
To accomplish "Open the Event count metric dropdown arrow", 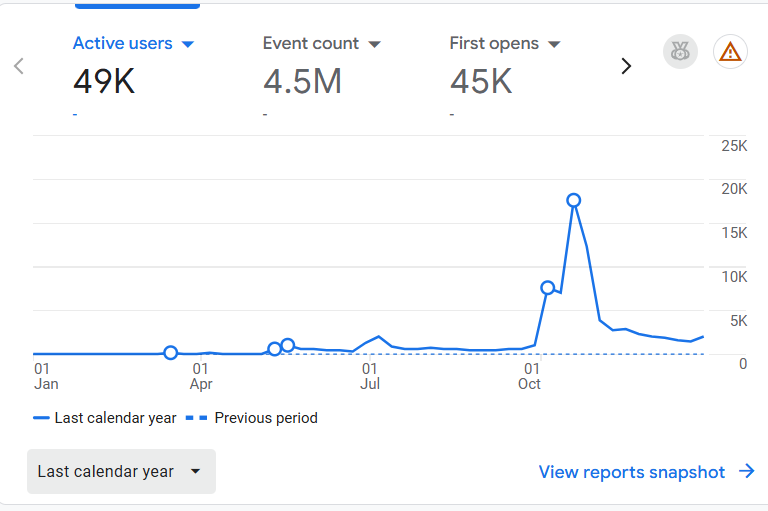I will pos(374,44).
